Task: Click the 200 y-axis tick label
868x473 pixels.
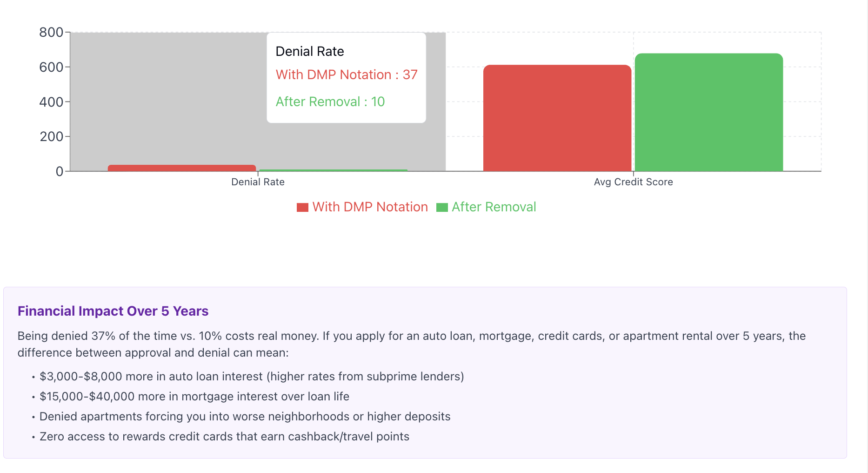Action: click(51, 136)
